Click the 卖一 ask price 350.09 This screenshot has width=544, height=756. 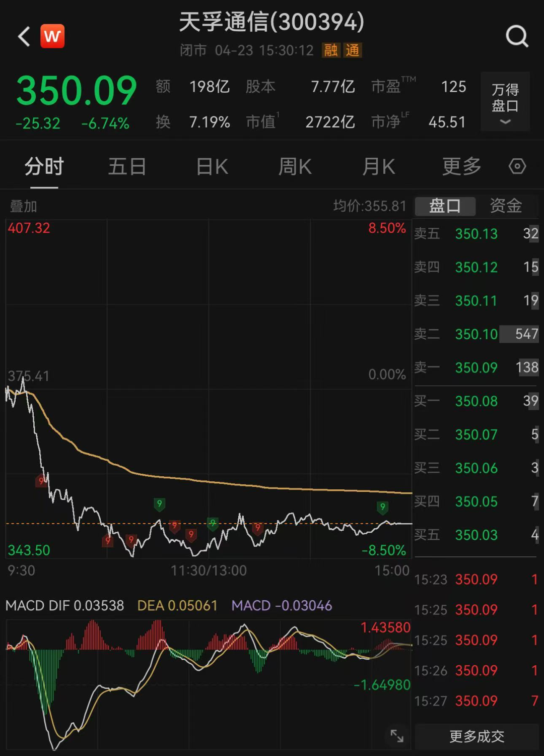click(x=475, y=368)
